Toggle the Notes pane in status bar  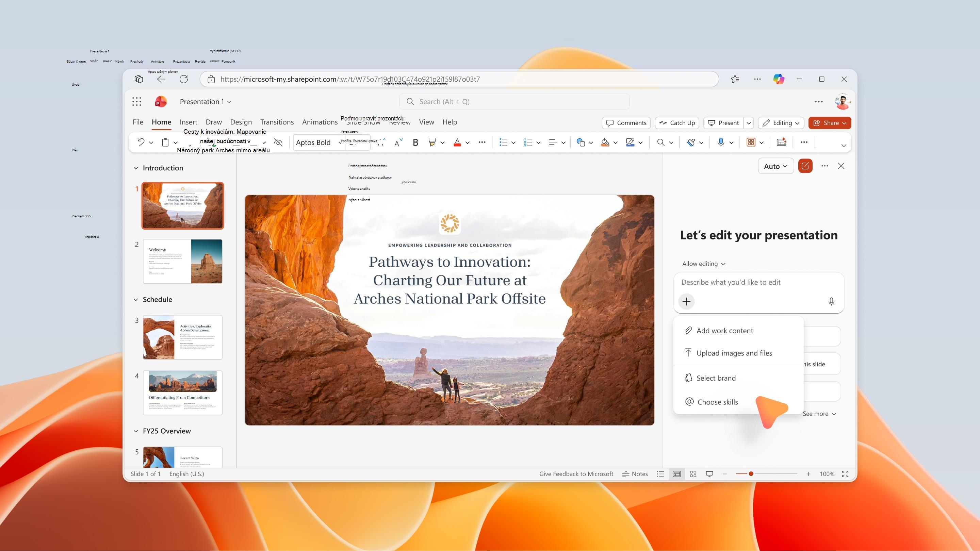(x=635, y=474)
